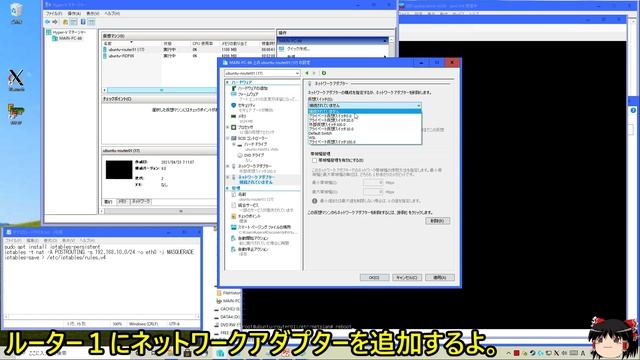The height and width of the screenshot is (360, 640).
Task: Click Forward arrow in Hyper-V Manager toolbar
Action: (55, 22)
